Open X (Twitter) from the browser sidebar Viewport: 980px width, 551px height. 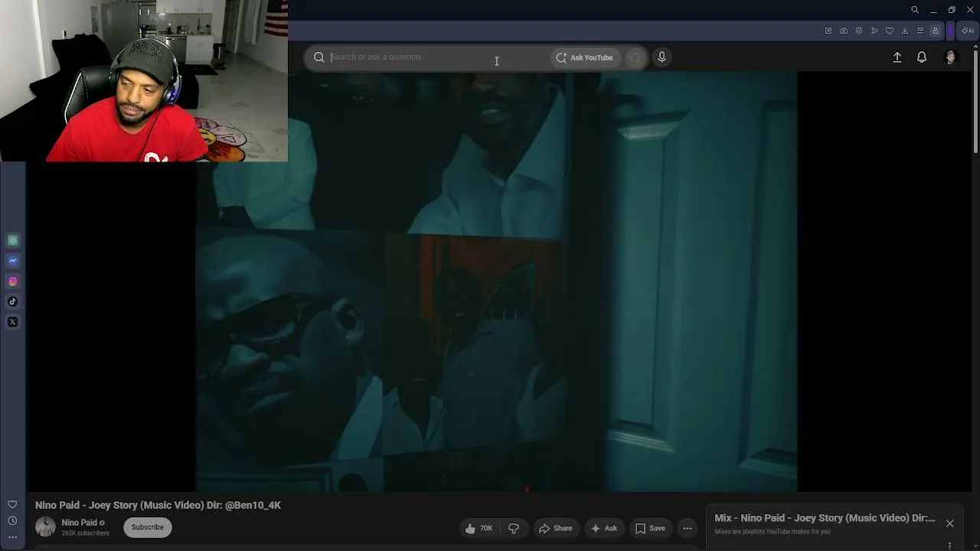pos(13,322)
